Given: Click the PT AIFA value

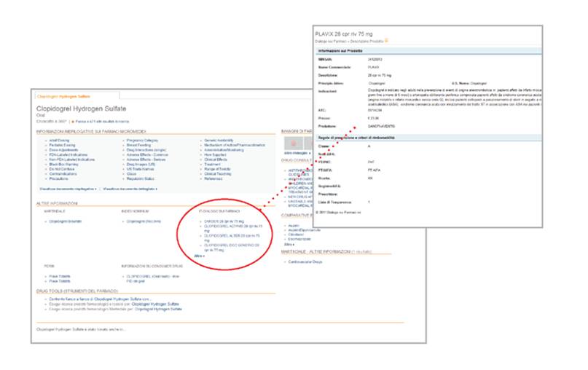Looking at the screenshot, I should (374, 170).
